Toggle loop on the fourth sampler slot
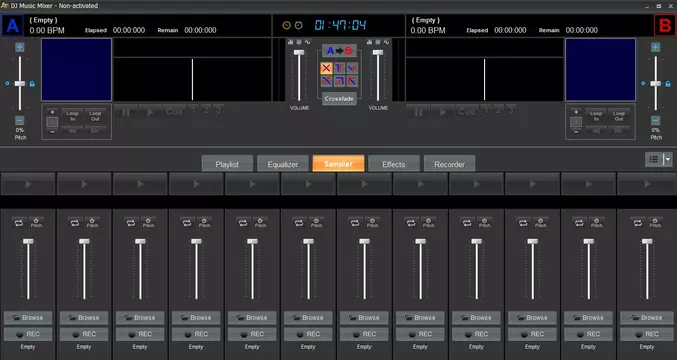 [187, 223]
